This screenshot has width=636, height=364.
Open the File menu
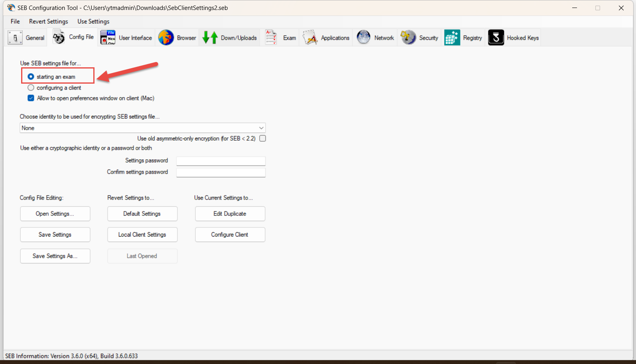click(15, 22)
